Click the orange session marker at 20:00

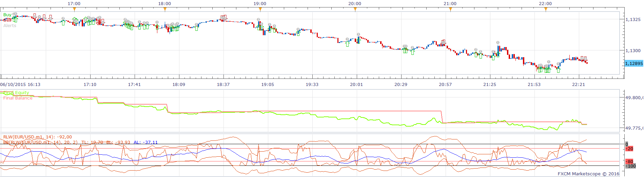tap(355, 9)
